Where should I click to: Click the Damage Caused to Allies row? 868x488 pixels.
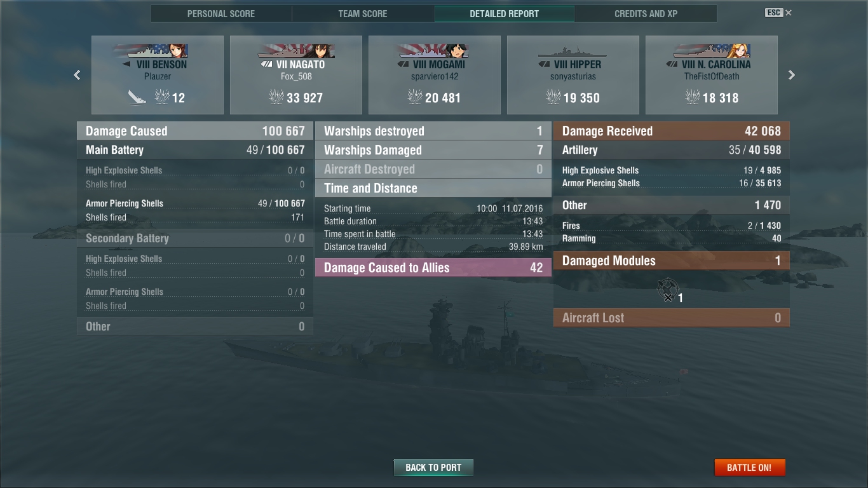[433, 268]
